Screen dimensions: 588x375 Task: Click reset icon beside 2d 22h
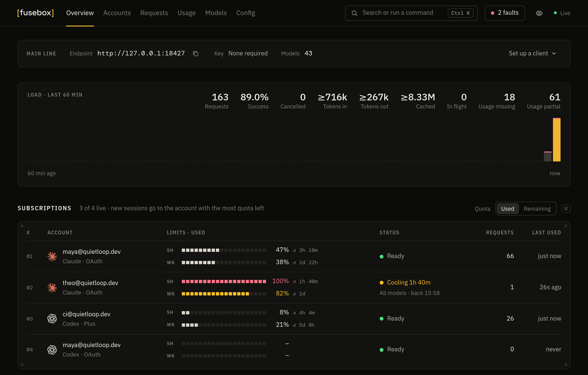point(294,263)
